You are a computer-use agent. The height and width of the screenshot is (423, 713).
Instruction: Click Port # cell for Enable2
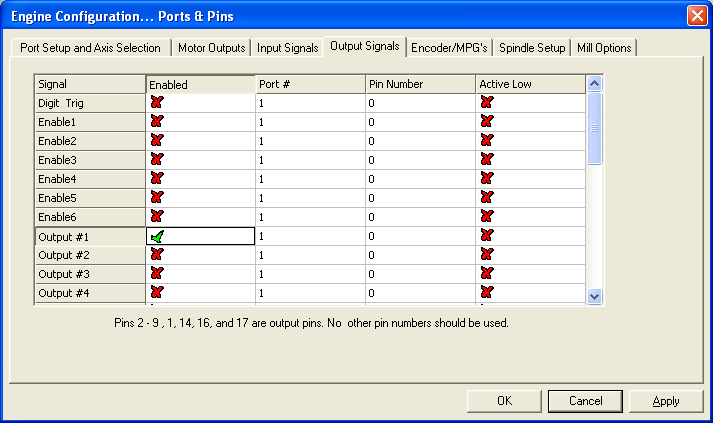click(x=310, y=140)
